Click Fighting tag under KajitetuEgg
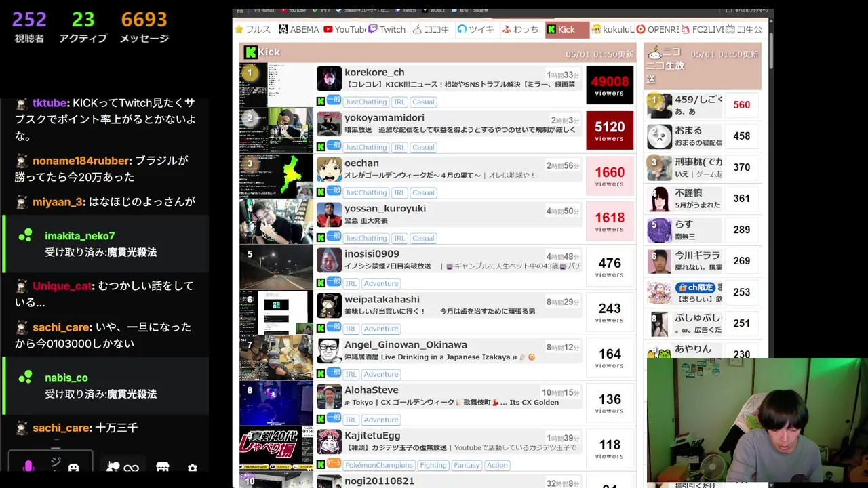Screen dimensions: 868x488 click(433, 465)
